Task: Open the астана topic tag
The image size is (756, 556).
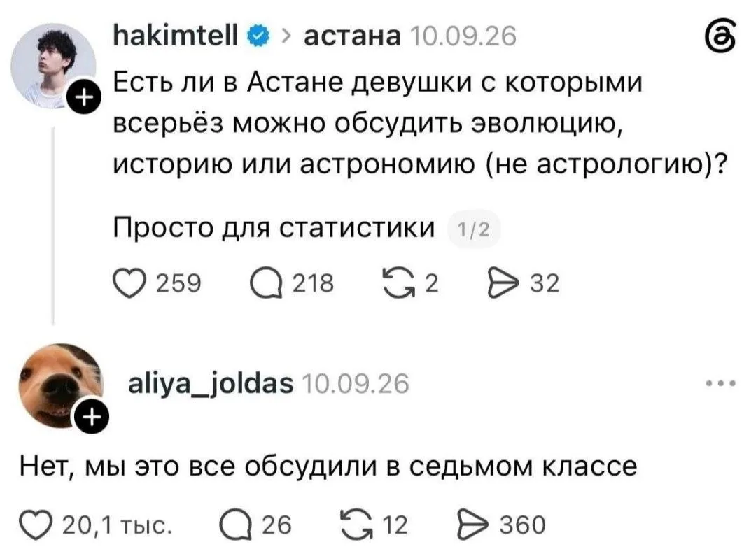Action: click(352, 36)
